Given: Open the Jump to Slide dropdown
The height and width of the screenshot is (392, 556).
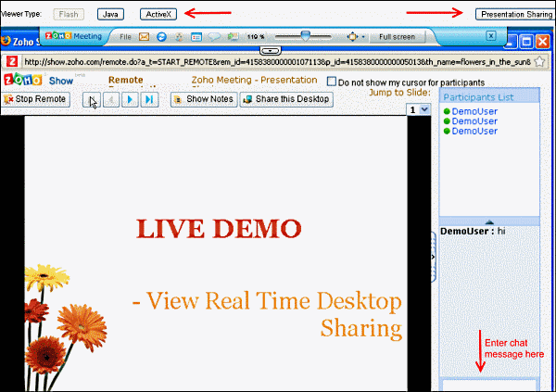Looking at the screenshot, I should 424,109.
